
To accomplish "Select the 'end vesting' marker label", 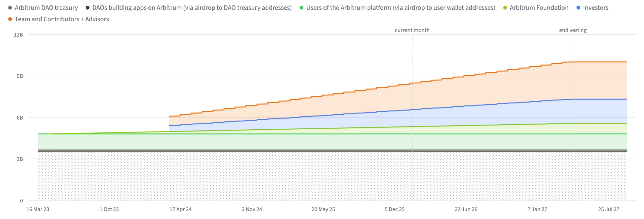I will click(x=573, y=30).
